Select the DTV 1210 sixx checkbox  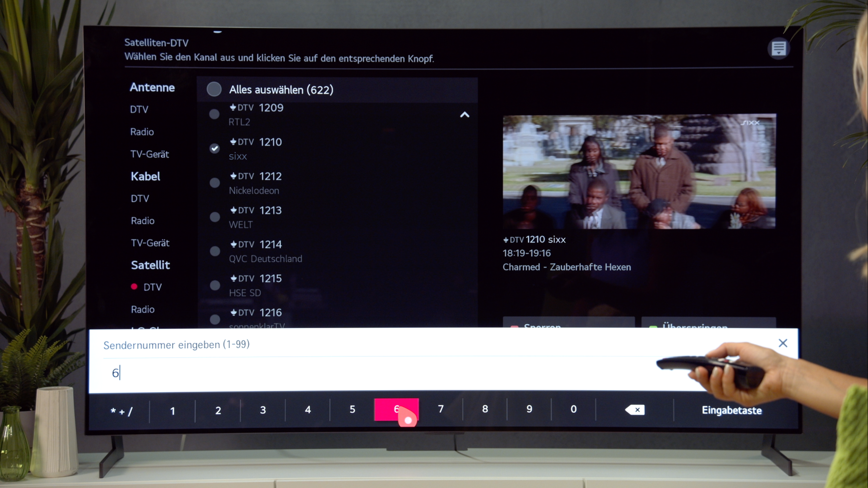coord(214,148)
